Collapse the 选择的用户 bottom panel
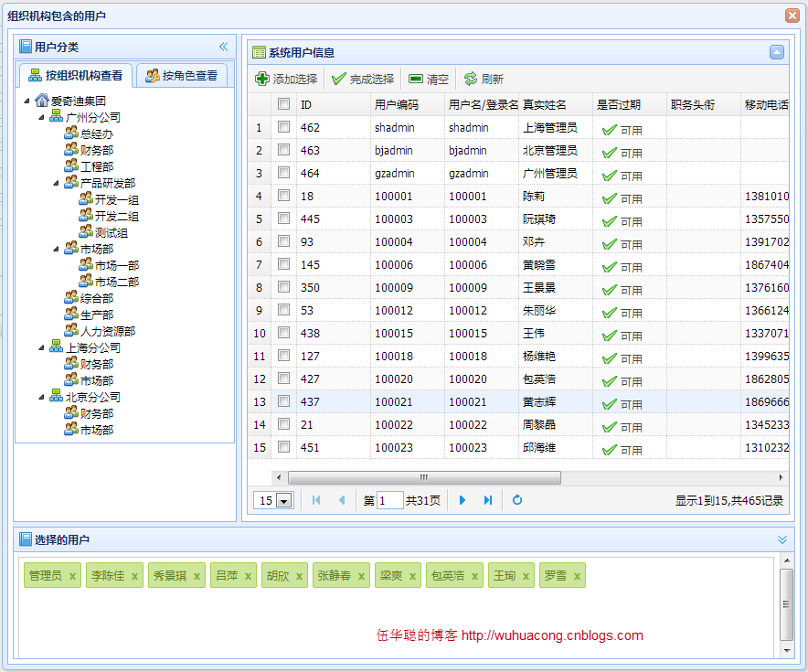The height and width of the screenshot is (672, 808). 782,539
